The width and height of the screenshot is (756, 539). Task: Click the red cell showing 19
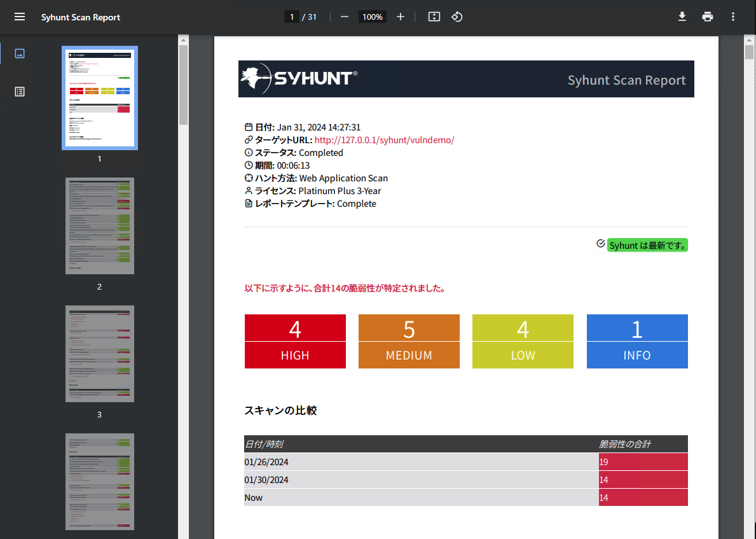click(643, 462)
